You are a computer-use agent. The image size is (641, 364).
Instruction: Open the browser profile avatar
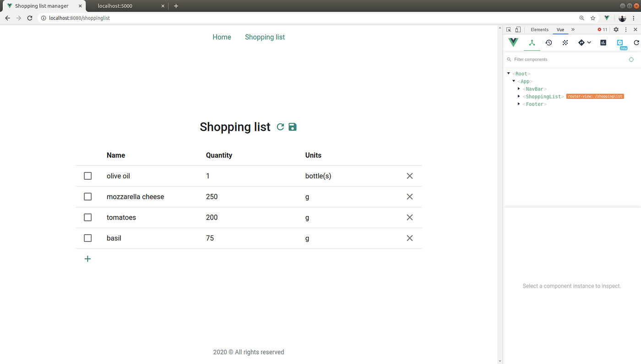622,18
